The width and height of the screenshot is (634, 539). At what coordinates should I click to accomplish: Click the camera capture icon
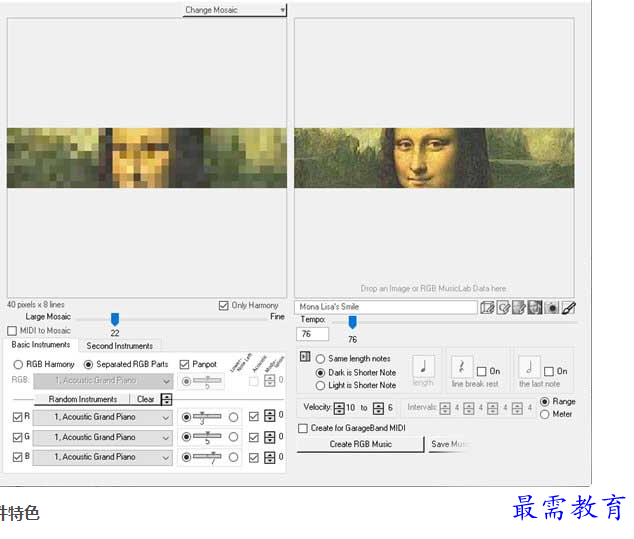(x=551, y=307)
